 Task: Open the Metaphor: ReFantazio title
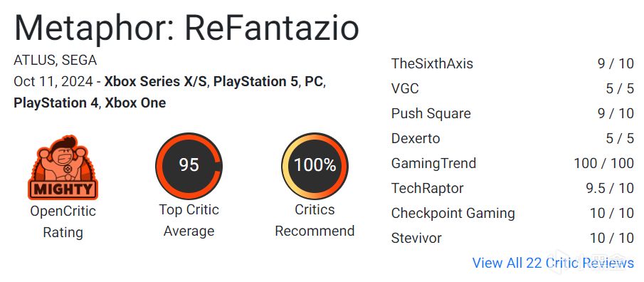[x=186, y=28]
